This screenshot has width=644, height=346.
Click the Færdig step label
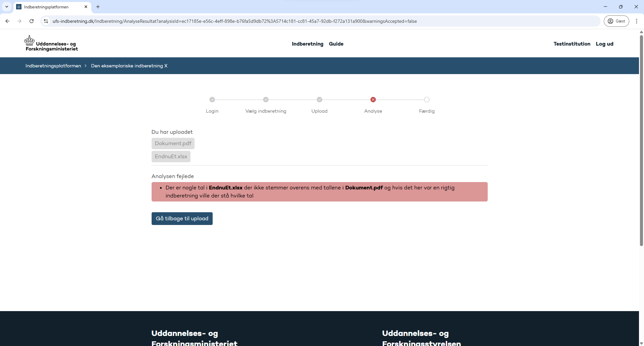point(427,111)
